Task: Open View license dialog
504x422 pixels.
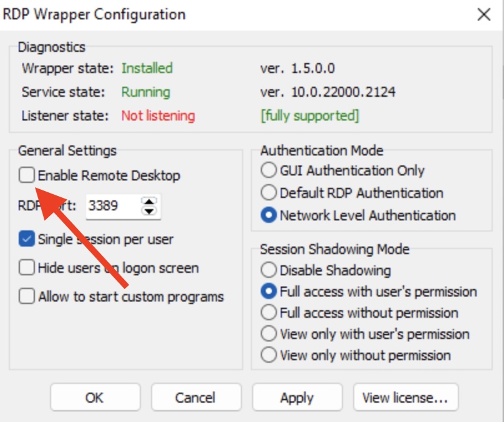Action: (405, 397)
